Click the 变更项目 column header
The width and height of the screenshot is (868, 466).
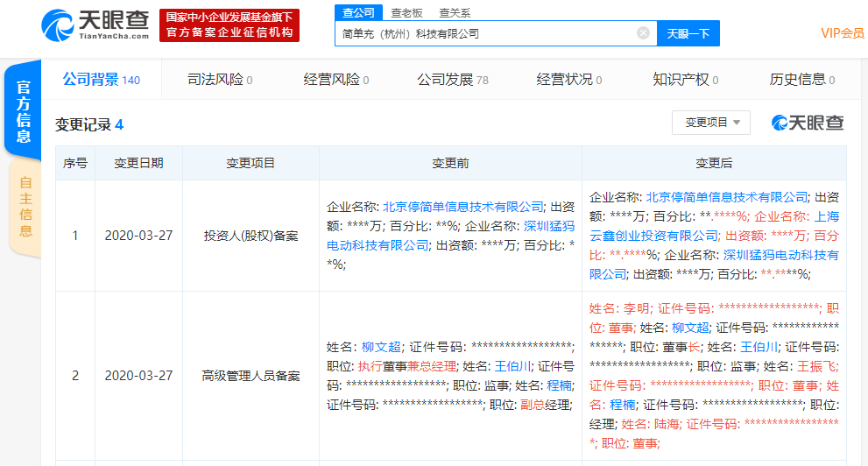[251, 163]
